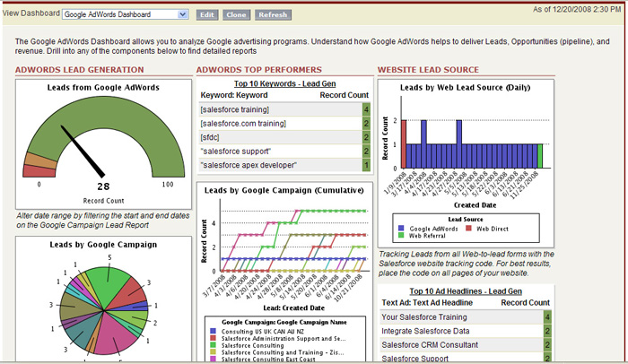Select the [salesforce.com training] keyword row
The height and width of the screenshot is (364, 628).
pos(284,124)
